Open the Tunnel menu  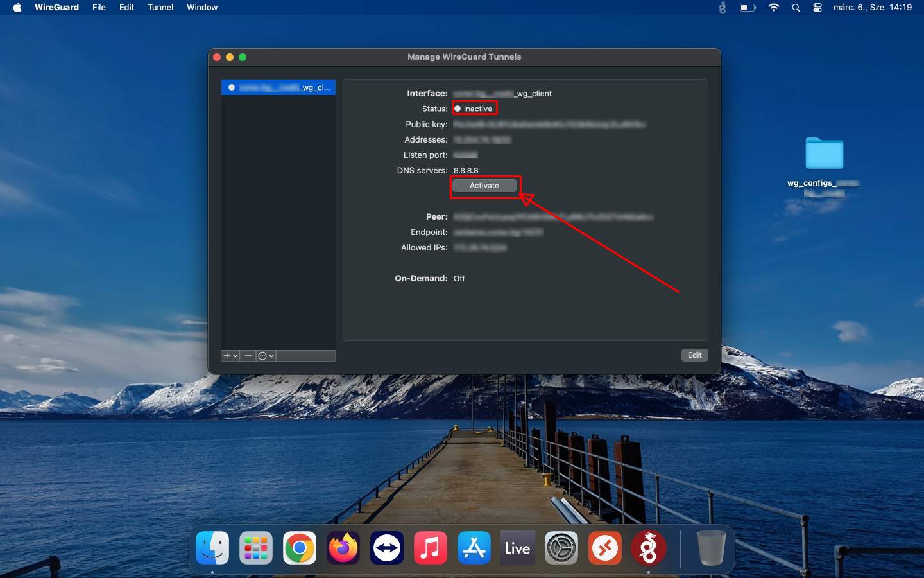tap(160, 8)
